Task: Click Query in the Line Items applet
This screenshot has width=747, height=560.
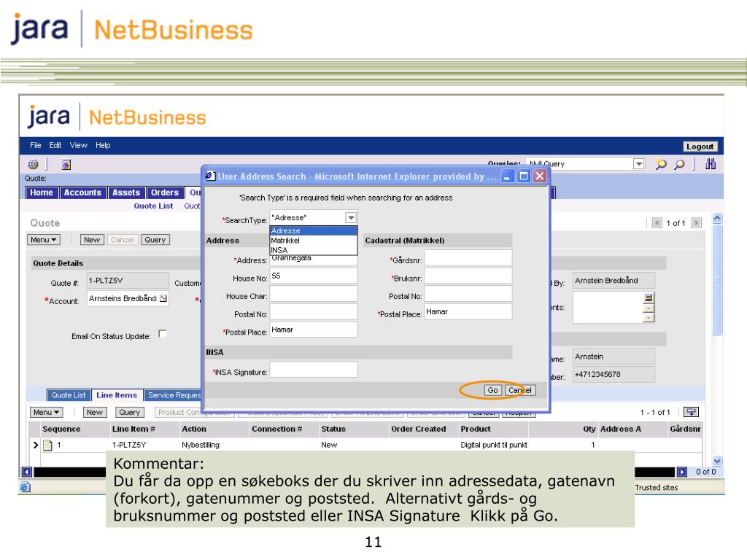Action: click(130, 413)
